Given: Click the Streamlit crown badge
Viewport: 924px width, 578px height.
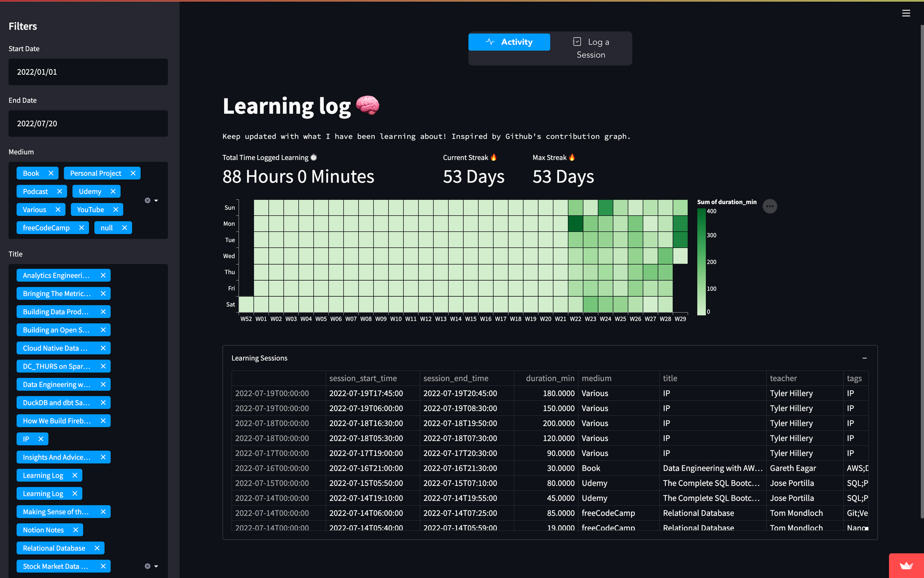Looking at the screenshot, I should coord(906,566).
